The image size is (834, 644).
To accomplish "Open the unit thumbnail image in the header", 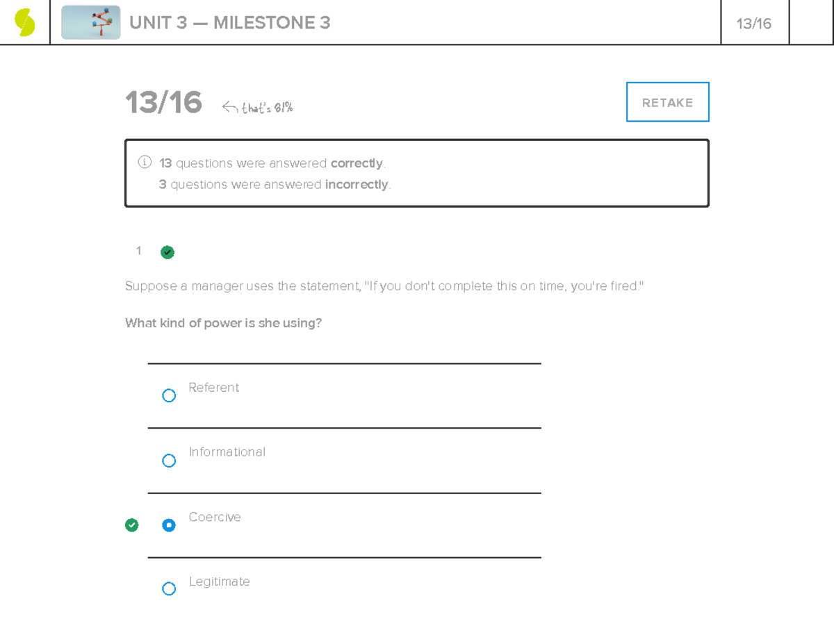I will tap(90, 22).
